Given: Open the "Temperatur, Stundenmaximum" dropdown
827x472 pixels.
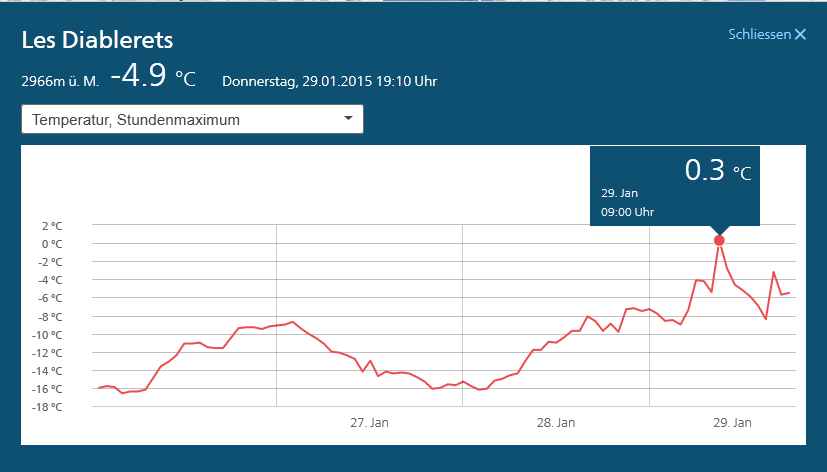Looking at the screenshot, I should [x=191, y=120].
